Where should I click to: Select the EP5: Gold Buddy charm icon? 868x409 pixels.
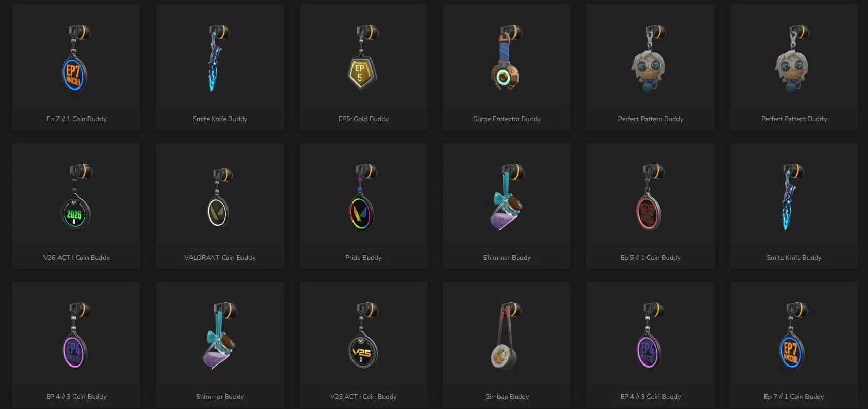(363, 57)
